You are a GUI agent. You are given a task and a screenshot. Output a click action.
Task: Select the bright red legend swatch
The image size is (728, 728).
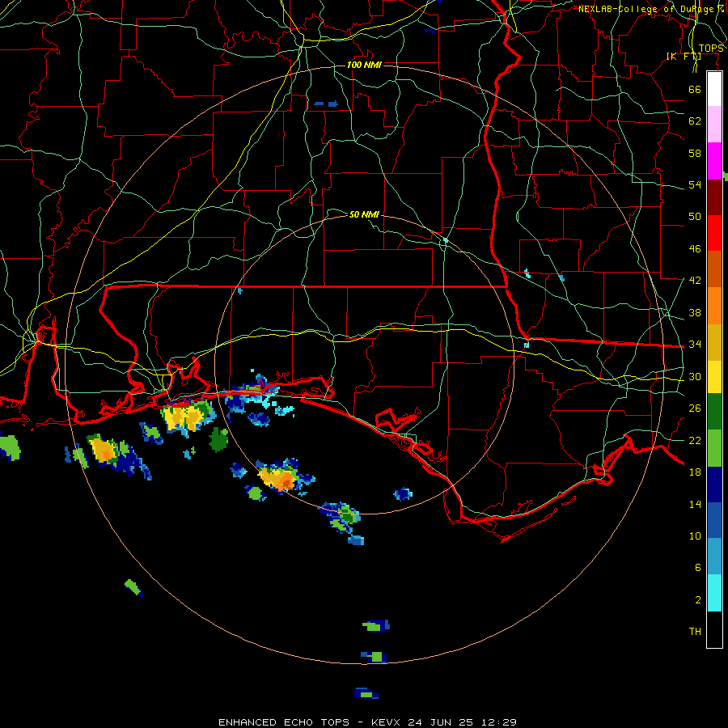[x=714, y=233]
